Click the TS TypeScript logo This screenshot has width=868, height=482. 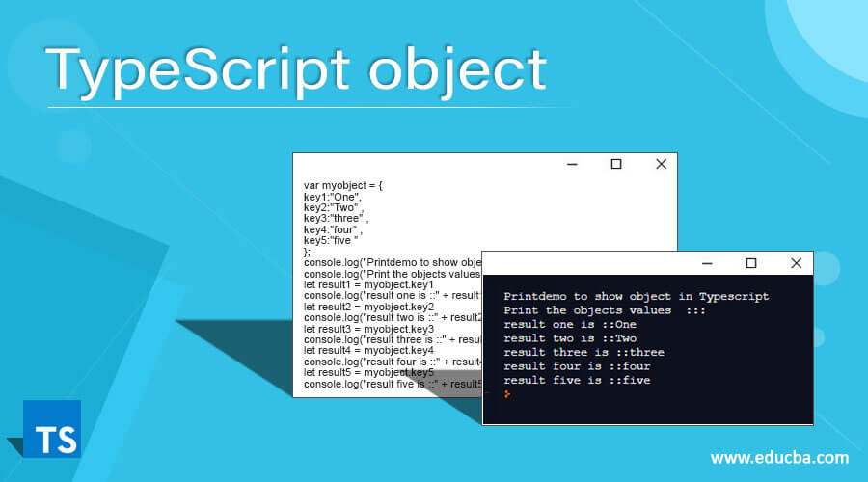(52, 429)
